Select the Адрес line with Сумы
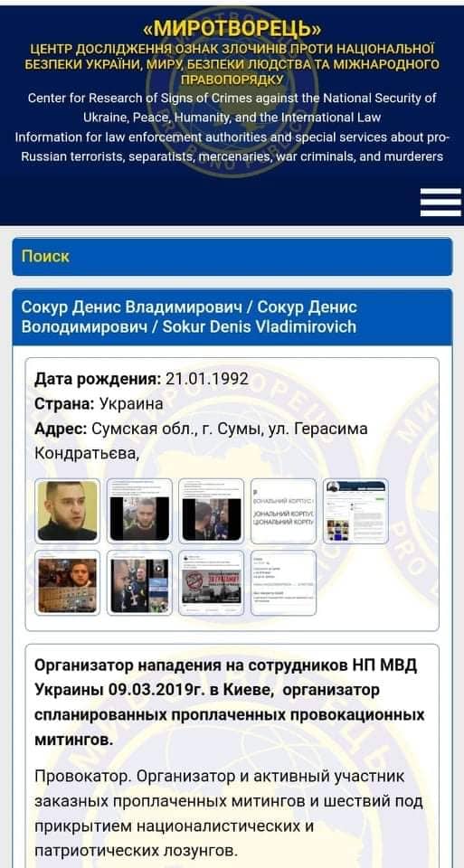464x868 pixels. click(201, 441)
